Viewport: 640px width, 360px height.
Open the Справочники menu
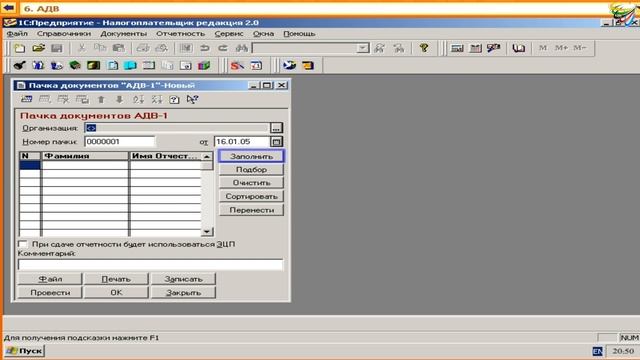tap(64, 33)
